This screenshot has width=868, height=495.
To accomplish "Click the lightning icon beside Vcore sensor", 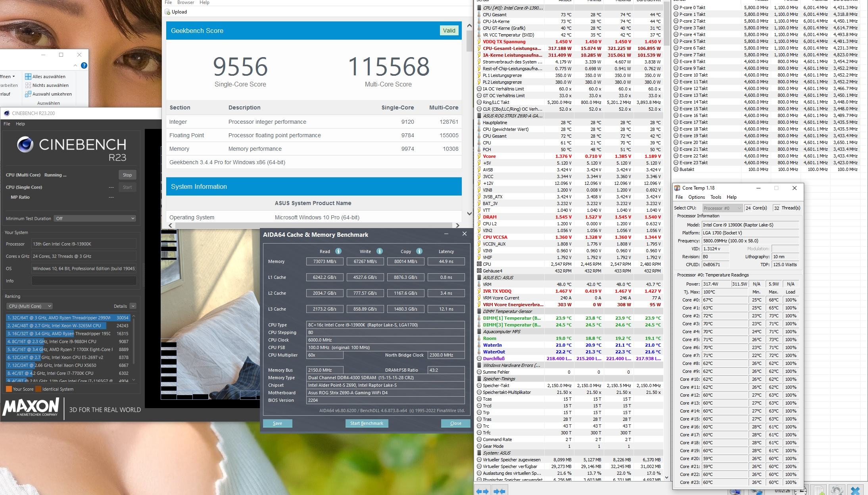I will pos(479,156).
